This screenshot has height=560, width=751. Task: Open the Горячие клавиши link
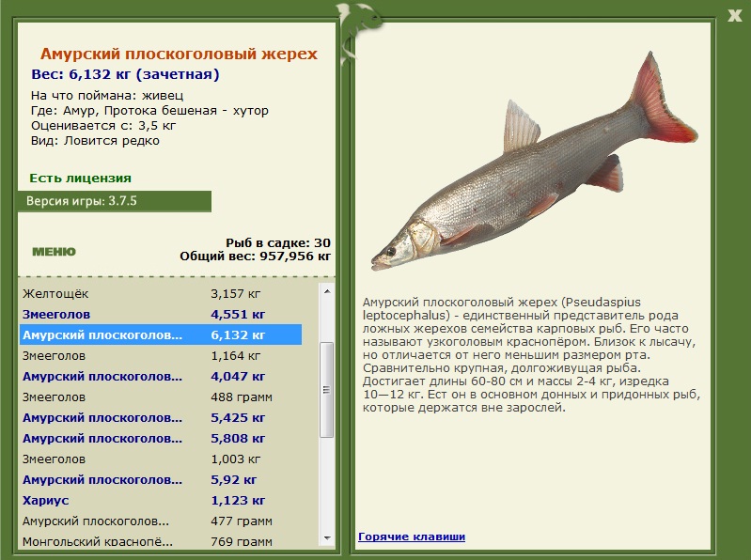point(412,537)
